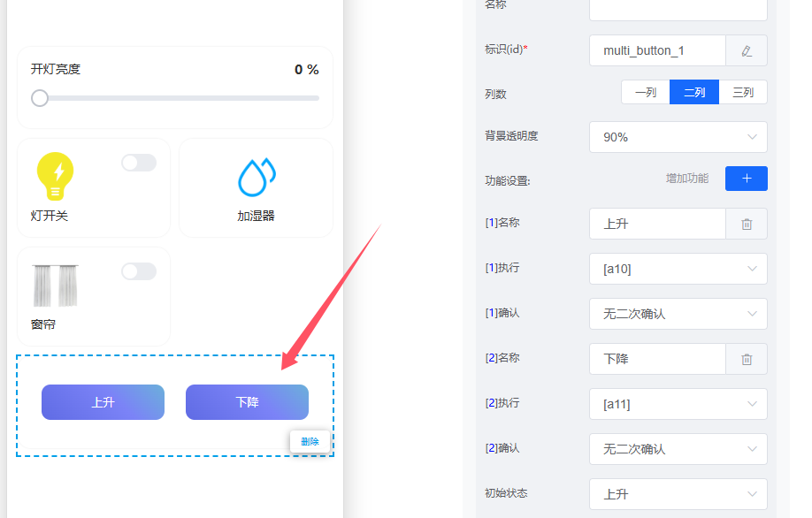Click the blue humidifier water drop icon

(x=257, y=177)
